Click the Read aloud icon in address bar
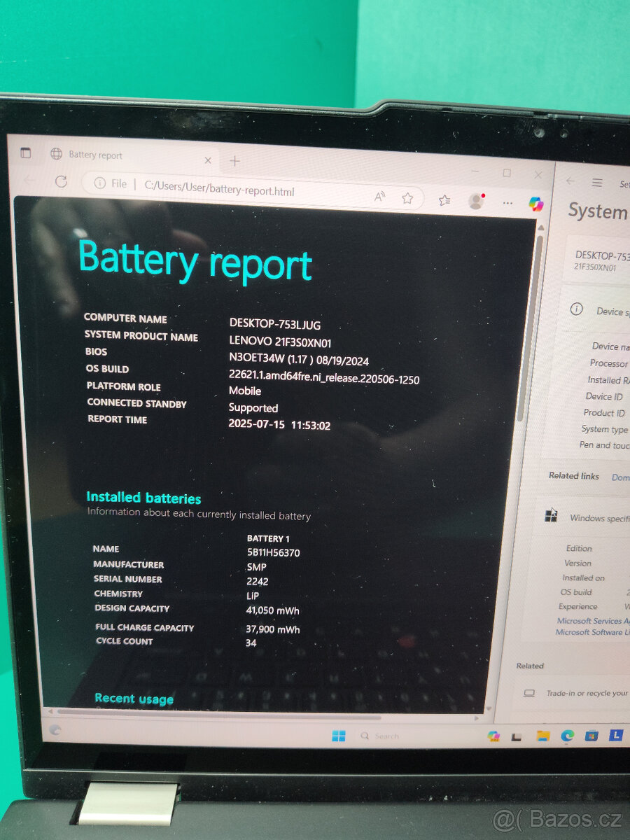The width and height of the screenshot is (630, 840). point(379,198)
